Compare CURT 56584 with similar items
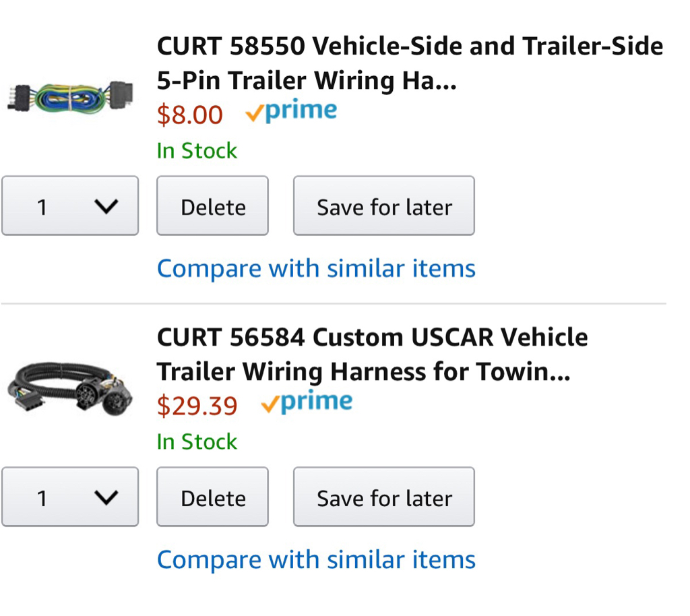This screenshot has height=616, width=690. (x=317, y=559)
